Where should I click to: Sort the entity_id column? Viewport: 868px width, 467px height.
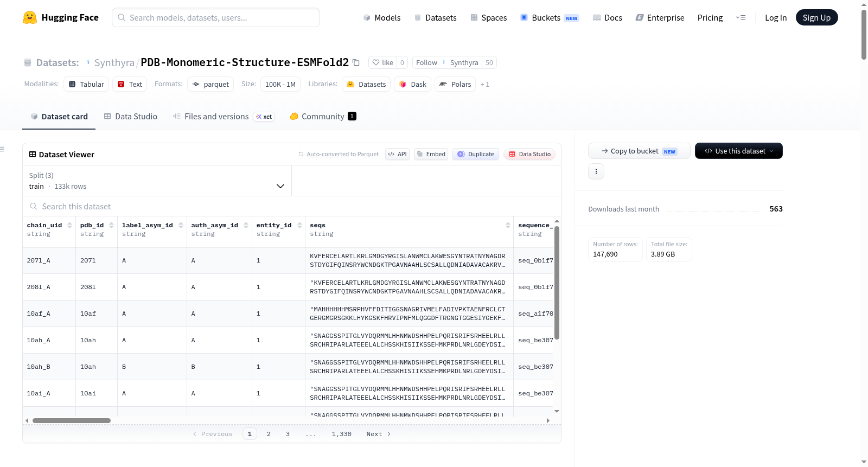(x=299, y=225)
